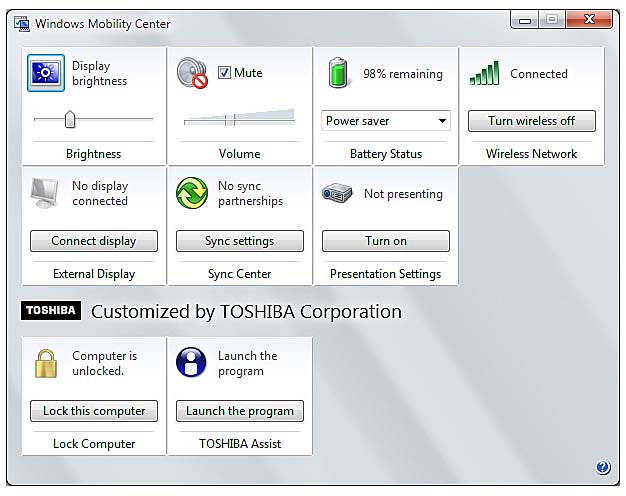Click the gold padlock icon
The image size is (626, 496).
(46, 363)
